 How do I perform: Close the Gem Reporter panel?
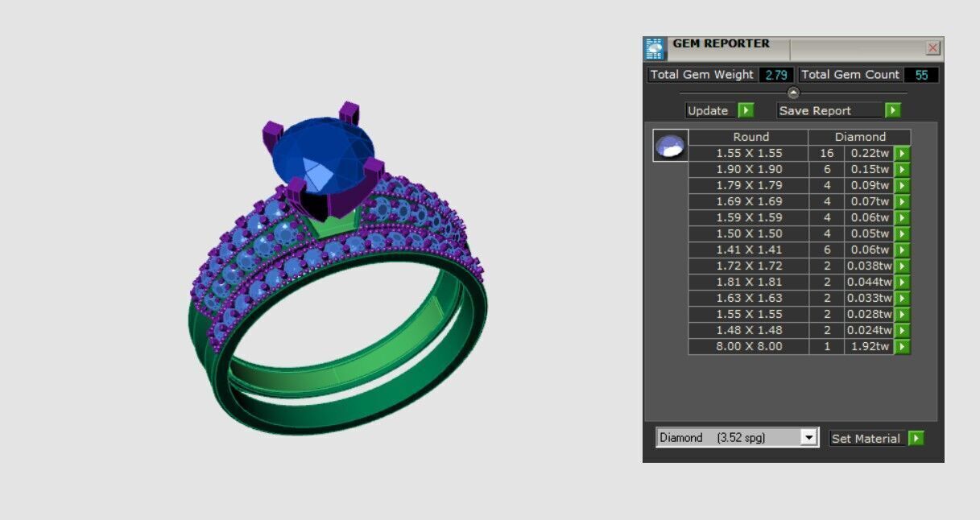pyautogui.click(x=932, y=48)
